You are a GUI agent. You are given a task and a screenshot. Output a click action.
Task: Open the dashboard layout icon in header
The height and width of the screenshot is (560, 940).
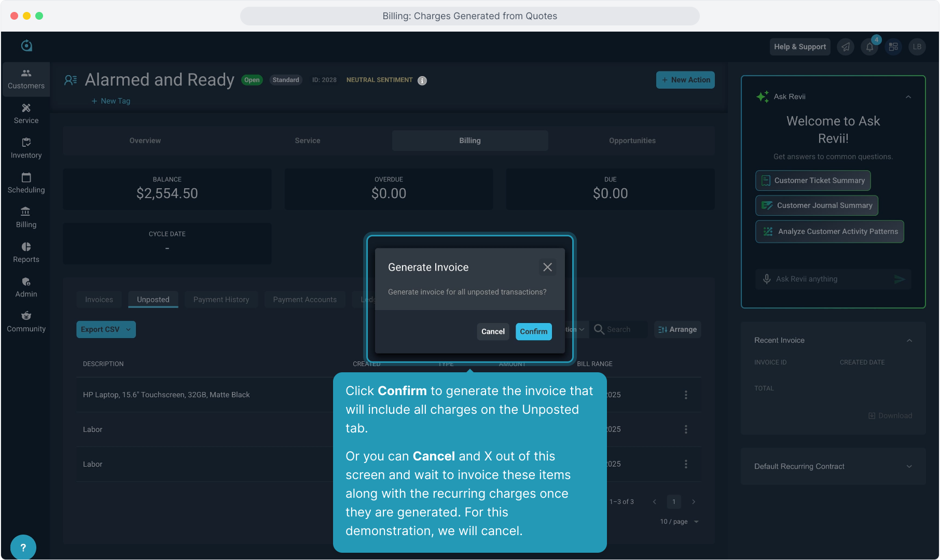tap(893, 47)
